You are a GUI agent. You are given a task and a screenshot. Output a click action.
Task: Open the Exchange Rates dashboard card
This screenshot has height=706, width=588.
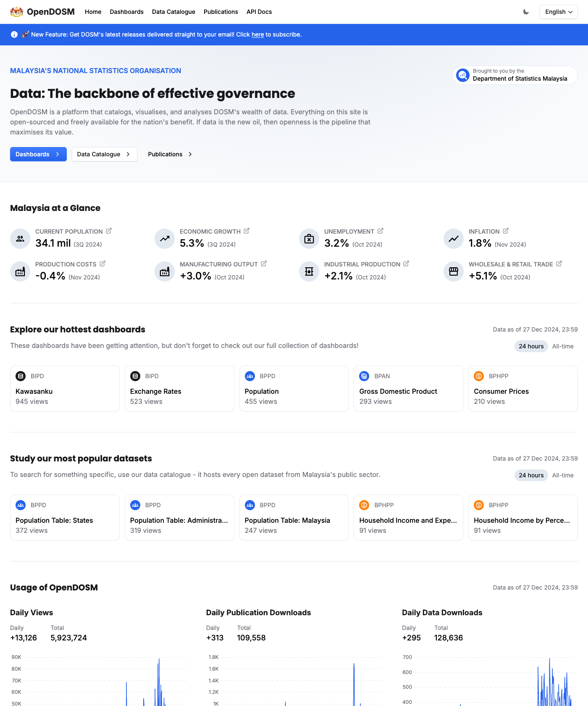pyautogui.click(x=179, y=389)
